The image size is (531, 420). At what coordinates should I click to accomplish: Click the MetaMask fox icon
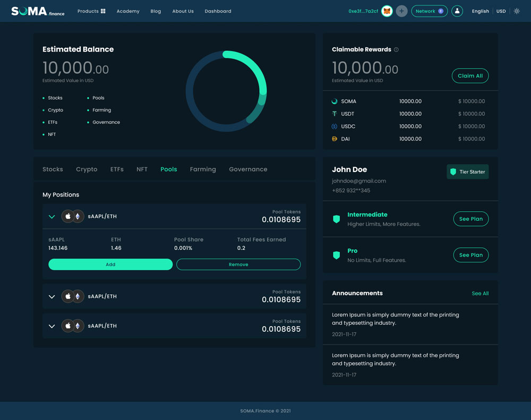[x=387, y=11]
